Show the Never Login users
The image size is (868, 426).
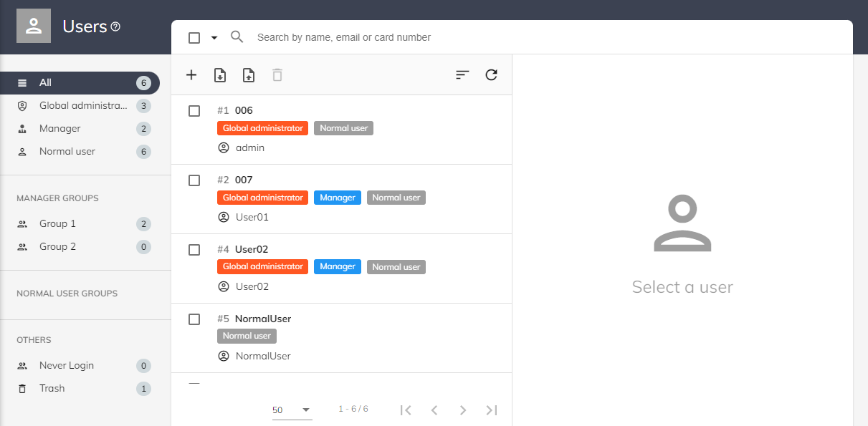[67, 366]
